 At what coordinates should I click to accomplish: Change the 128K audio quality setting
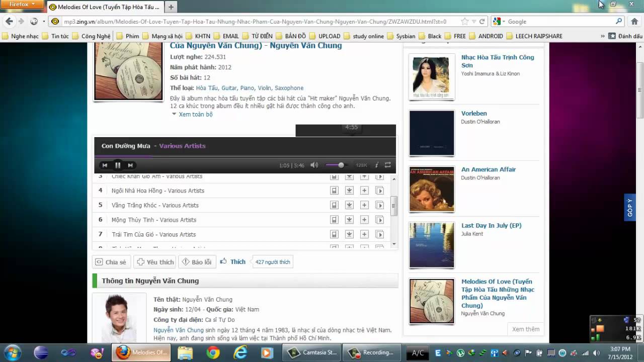pyautogui.click(x=361, y=165)
